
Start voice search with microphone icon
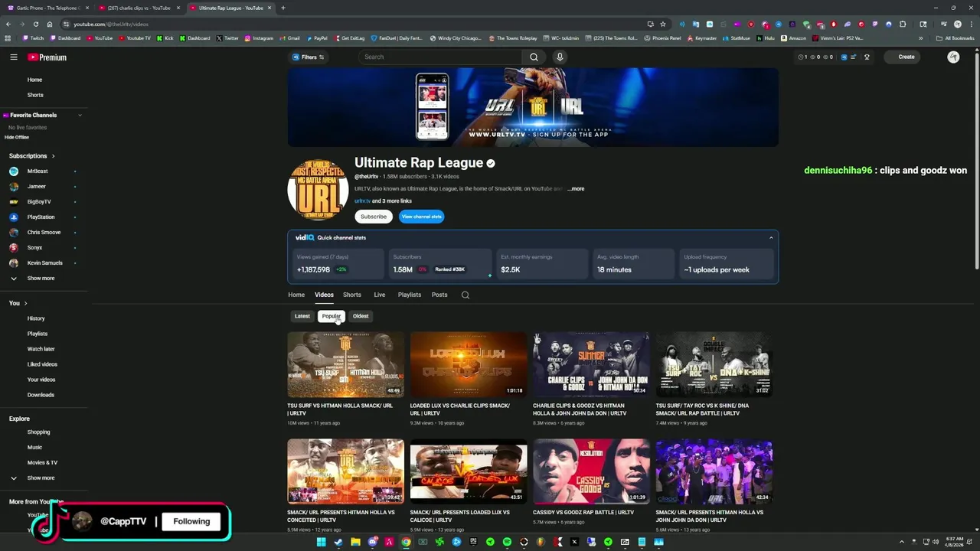(x=560, y=57)
